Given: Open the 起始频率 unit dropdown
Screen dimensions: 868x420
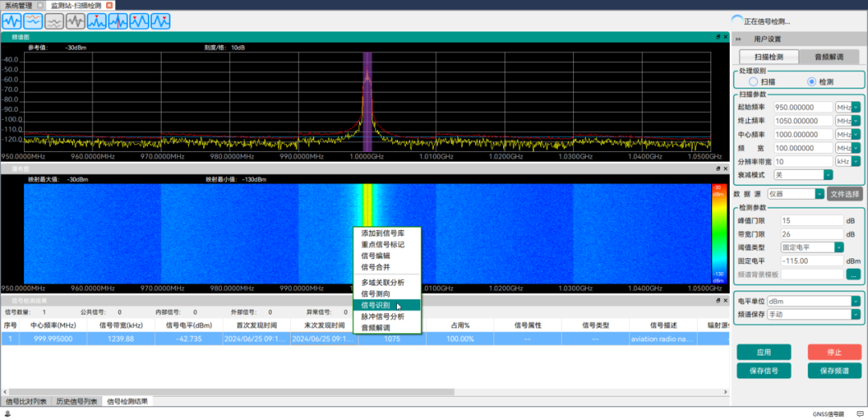Looking at the screenshot, I should (x=856, y=107).
